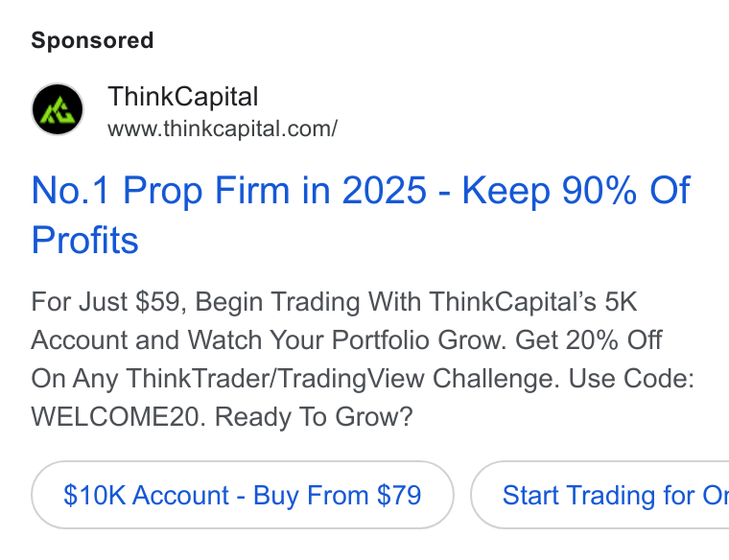Click the word 'Profits' in the headline
729x560 pixels.
pyautogui.click(x=85, y=241)
